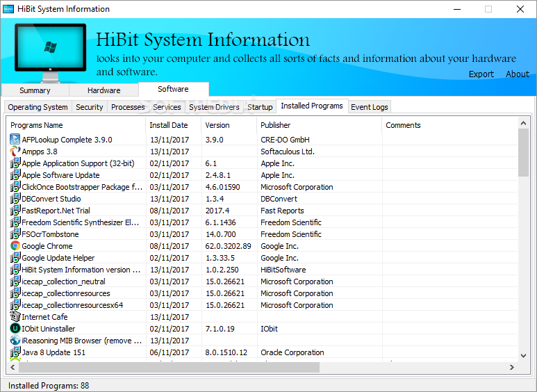
Task: Click the Internet Cafe program icon
Action: tap(15, 317)
